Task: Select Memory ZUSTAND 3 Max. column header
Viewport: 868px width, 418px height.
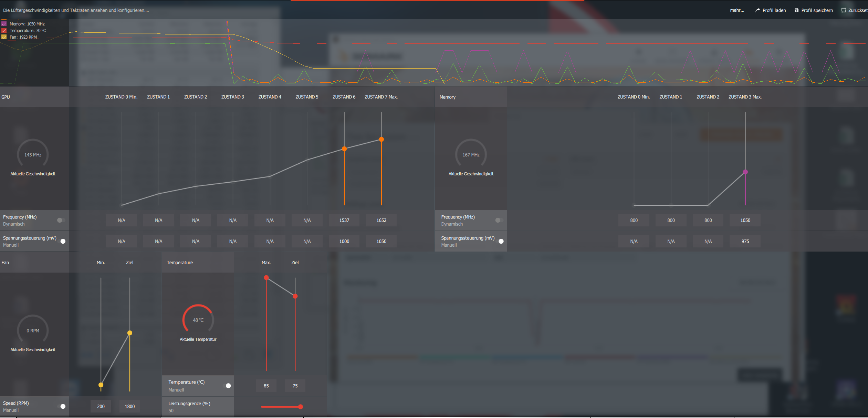Action: (x=745, y=97)
